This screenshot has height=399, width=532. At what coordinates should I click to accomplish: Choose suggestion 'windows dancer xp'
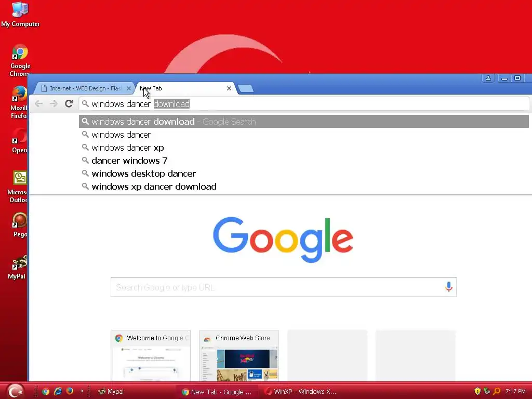[303, 148]
